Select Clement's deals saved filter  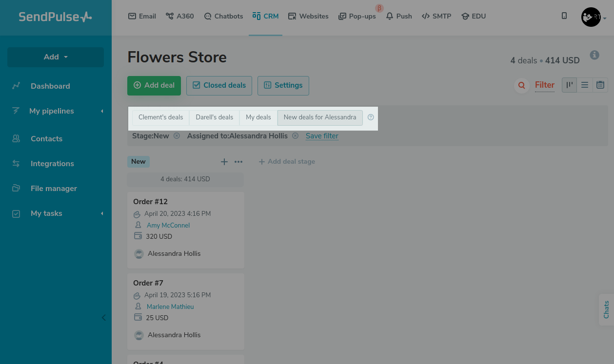(x=160, y=117)
